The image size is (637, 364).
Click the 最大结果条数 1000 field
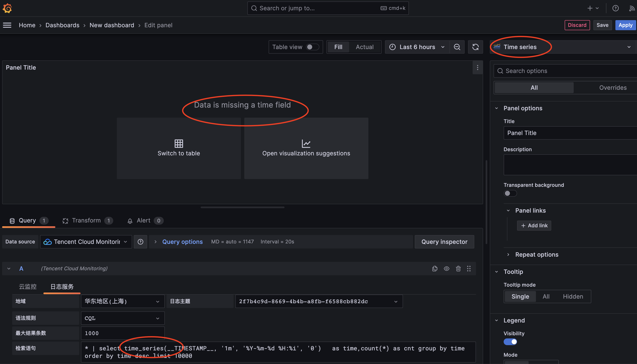122,333
